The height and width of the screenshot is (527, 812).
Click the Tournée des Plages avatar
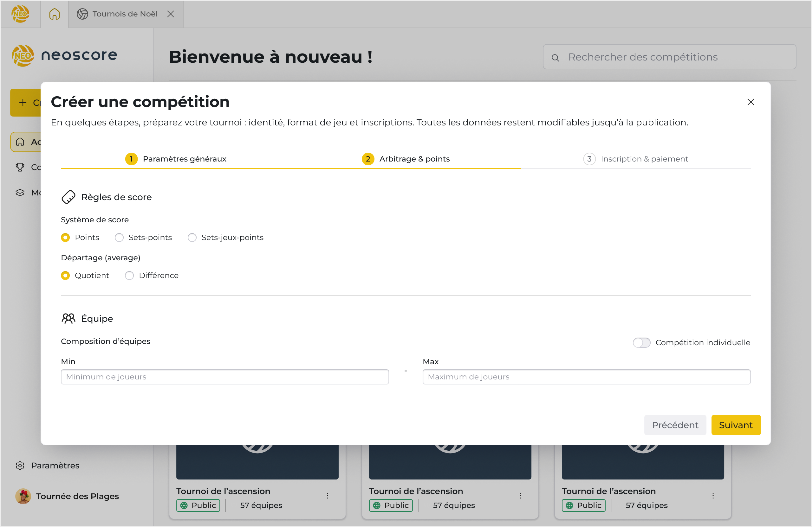coord(23,496)
